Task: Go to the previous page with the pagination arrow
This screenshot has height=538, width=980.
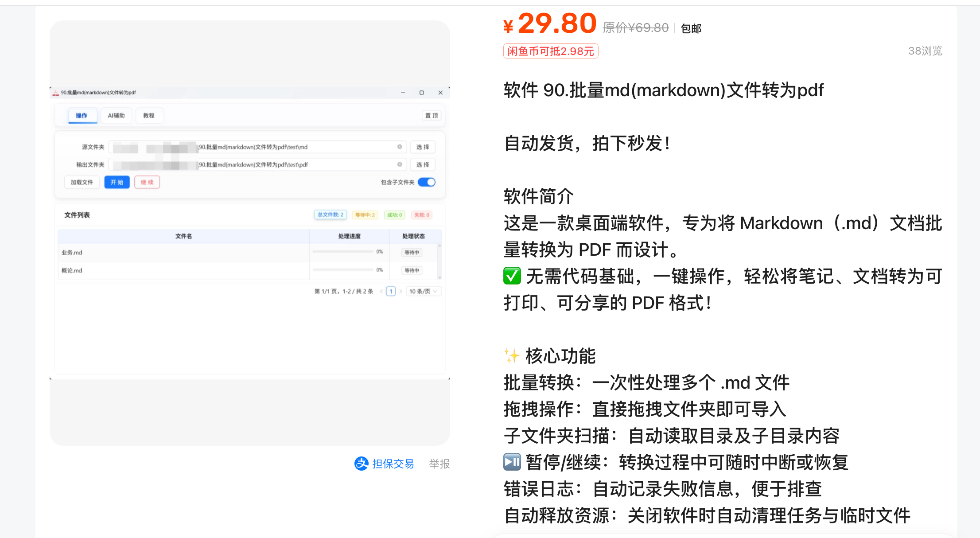Action: [381, 291]
